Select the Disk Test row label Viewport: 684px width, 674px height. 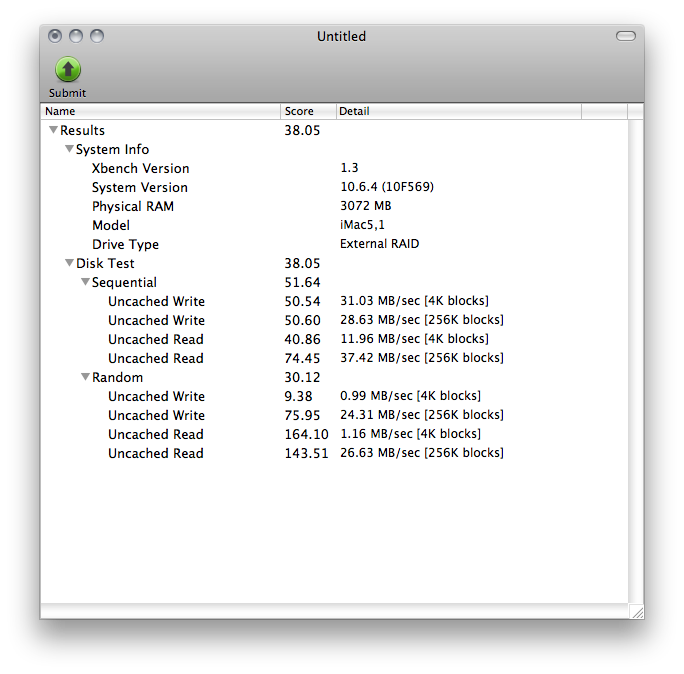[105, 263]
